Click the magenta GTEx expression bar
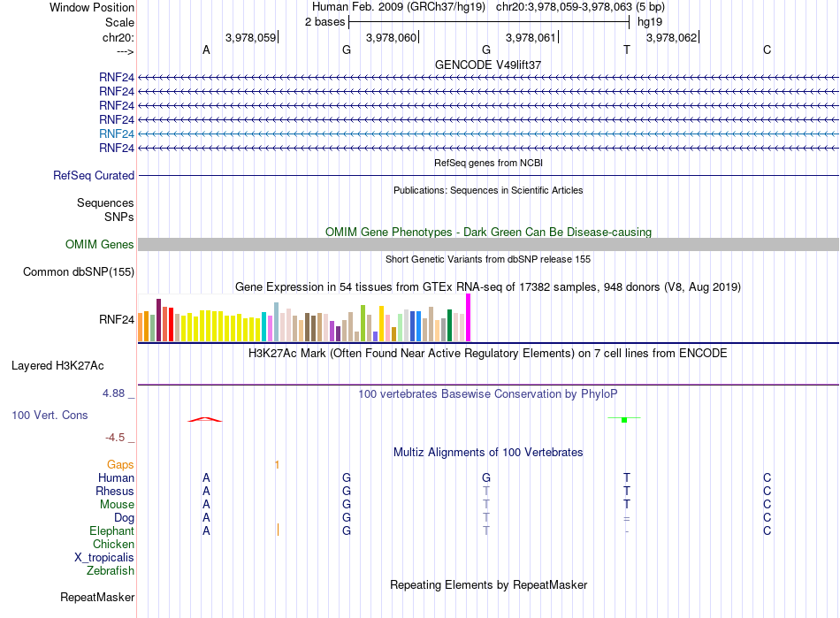The image size is (840, 618). pyautogui.click(x=469, y=317)
